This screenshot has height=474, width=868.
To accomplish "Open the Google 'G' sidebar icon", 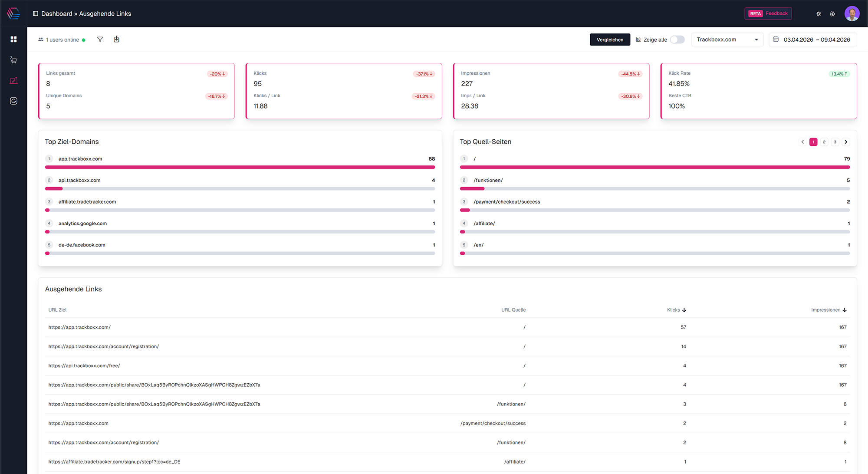I will [x=13, y=101].
